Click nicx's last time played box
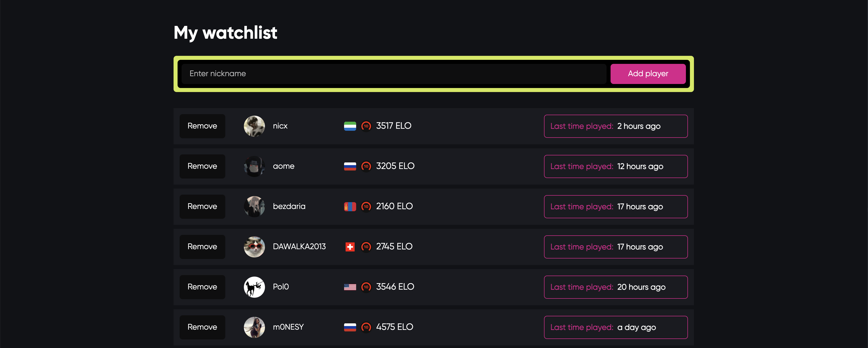Screen dimensions: 868x348 pyautogui.click(x=615, y=126)
